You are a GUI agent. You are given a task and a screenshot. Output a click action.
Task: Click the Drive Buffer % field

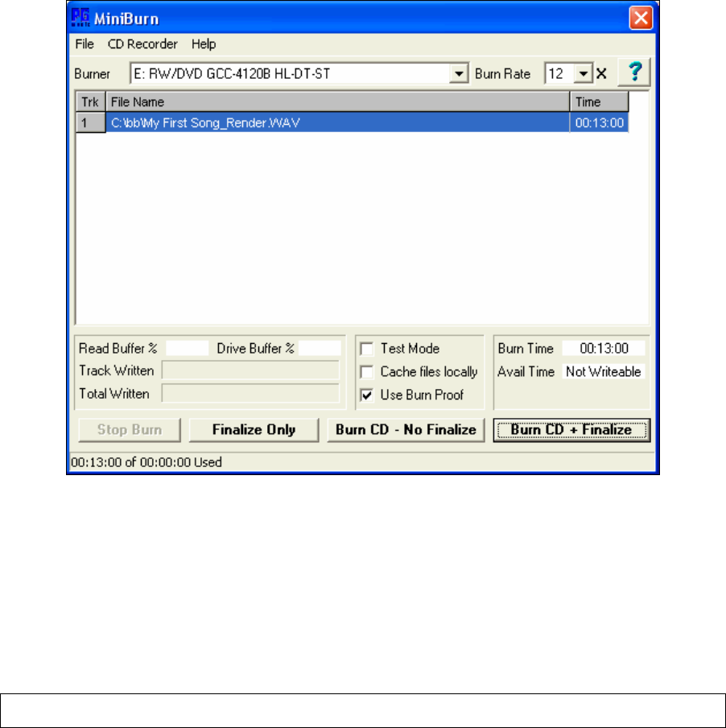coord(320,348)
